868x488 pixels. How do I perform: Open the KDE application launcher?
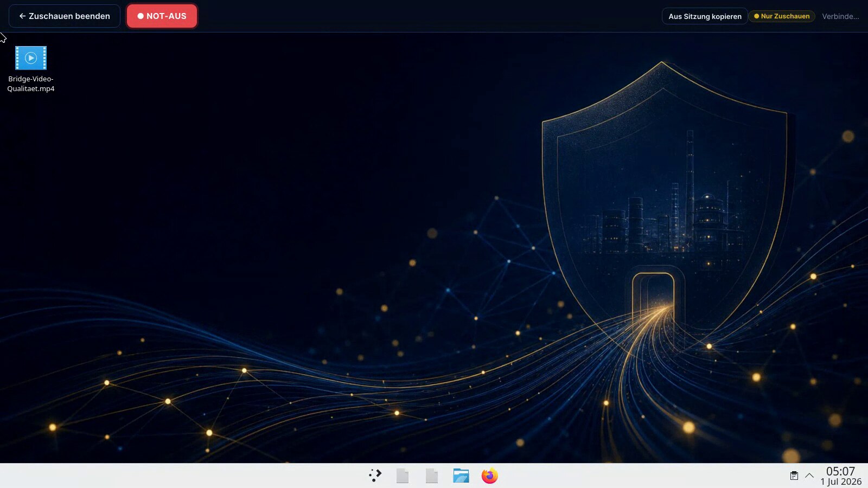pos(375,476)
